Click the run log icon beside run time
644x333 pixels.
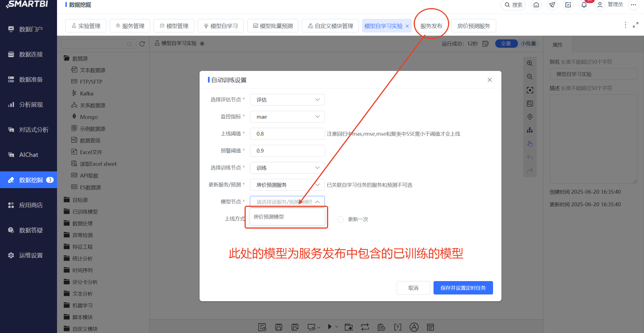[486, 44]
